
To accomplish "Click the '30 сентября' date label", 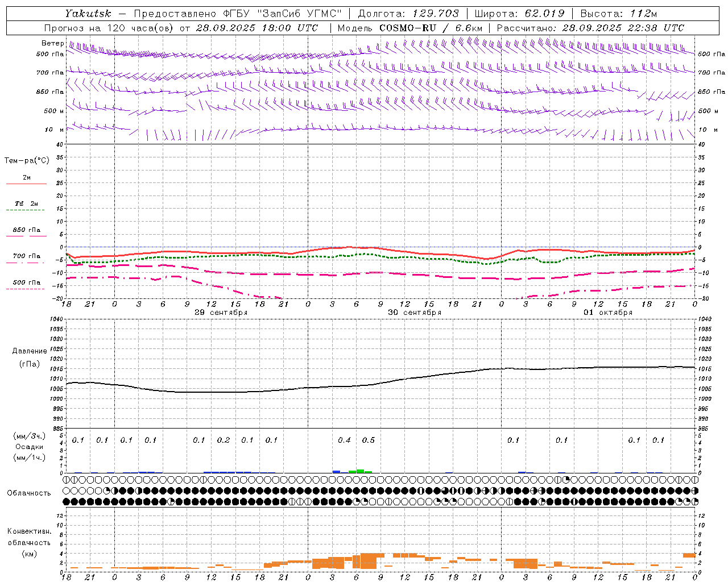I will [x=415, y=313].
